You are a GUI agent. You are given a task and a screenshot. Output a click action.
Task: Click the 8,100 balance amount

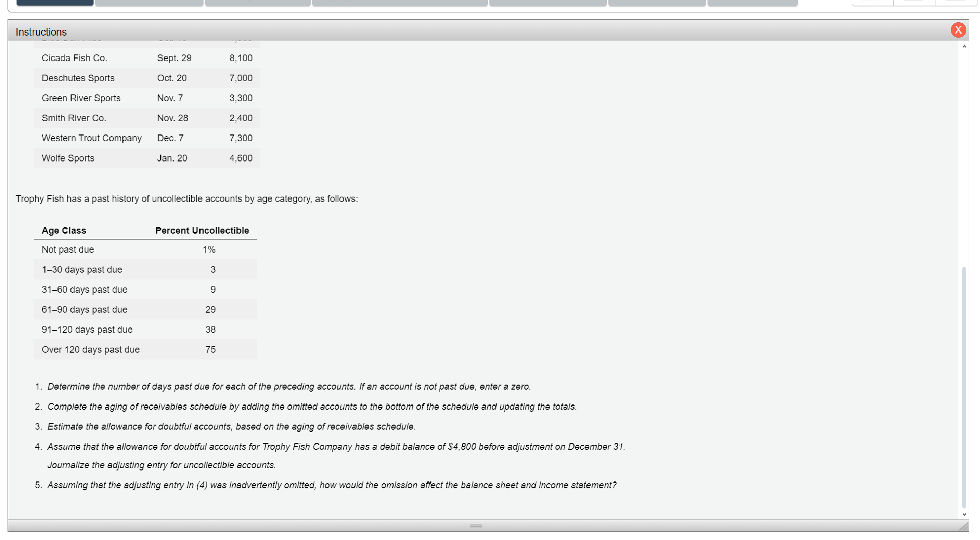tap(241, 58)
